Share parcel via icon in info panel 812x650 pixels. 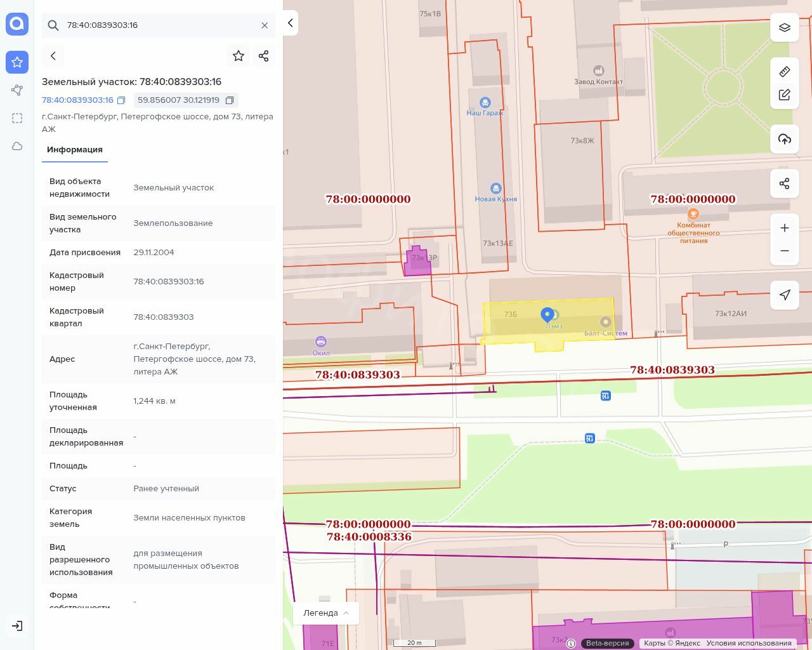(x=264, y=56)
